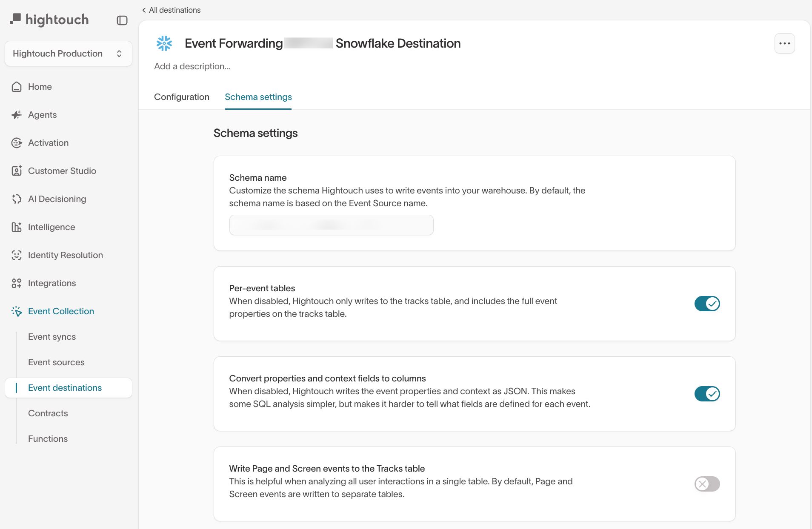Open AI Decisioning from sidebar

(x=57, y=199)
